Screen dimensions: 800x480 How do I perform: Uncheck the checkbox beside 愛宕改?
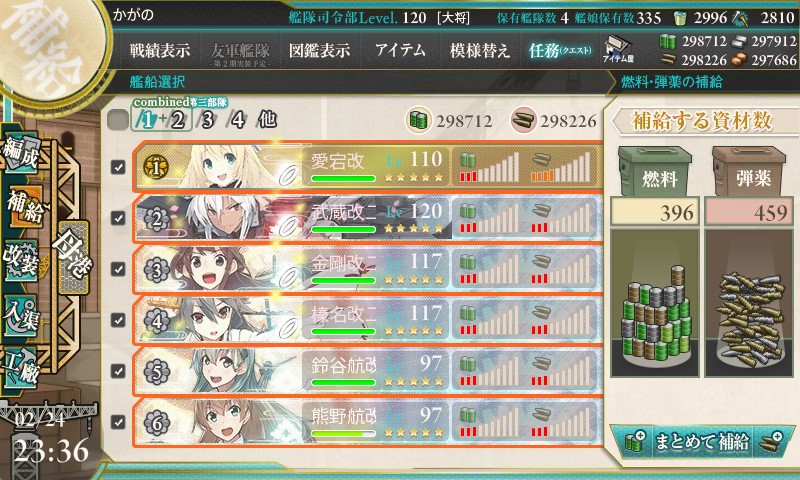(x=118, y=167)
